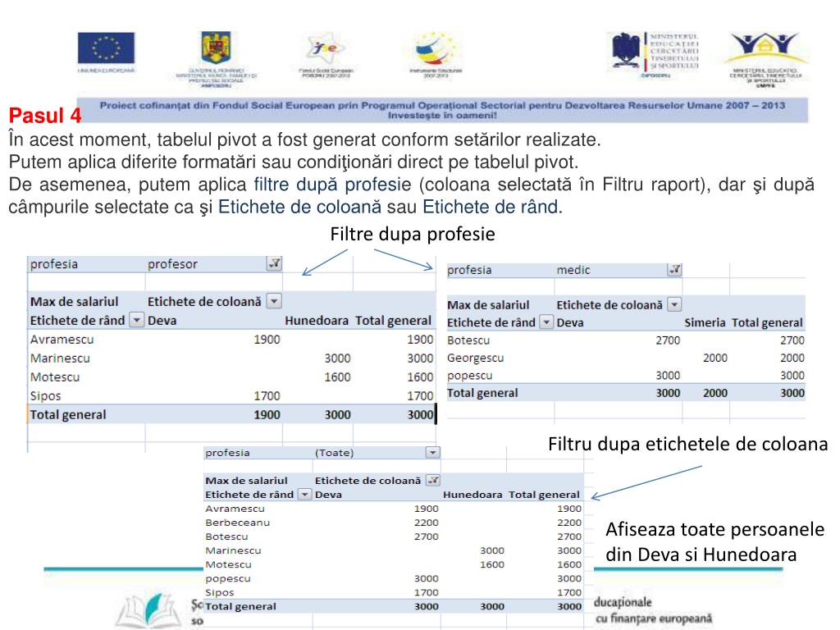This screenshot has width=840, height=630.
Task: Open the profesia filter set to medic
Action: point(674,269)
